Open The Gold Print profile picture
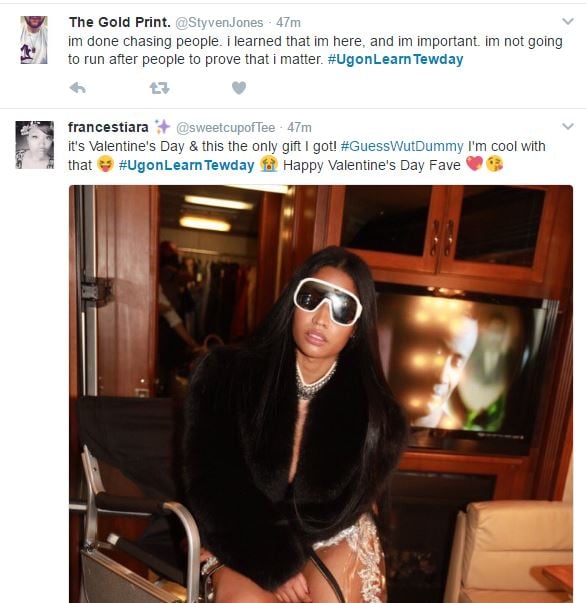This screenshot has width=586, height=603. [34, 40]
